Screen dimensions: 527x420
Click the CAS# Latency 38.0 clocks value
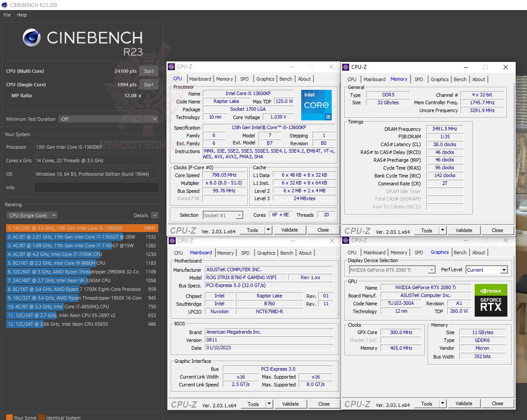pyautogui.click(x=445, y=144)
